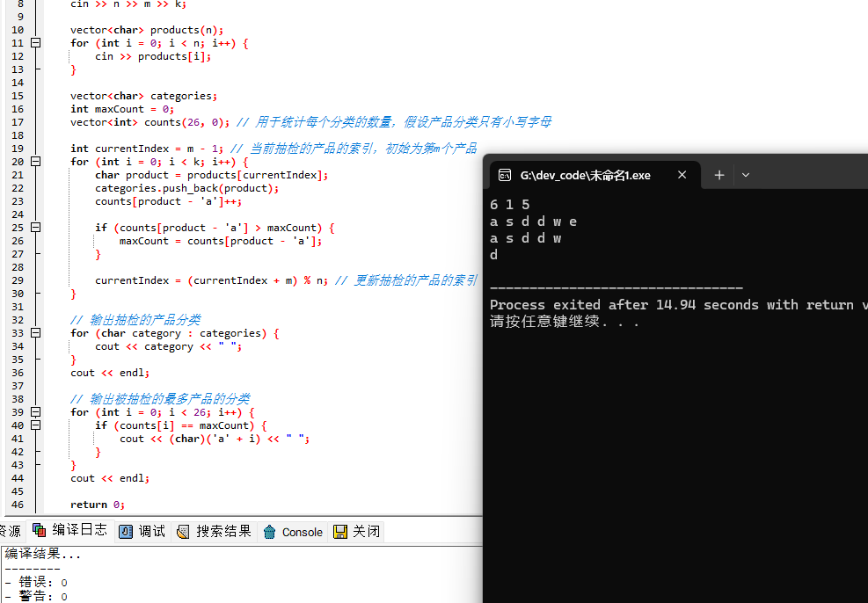Click the 搜索结果 tab icon
868x603 pixels.
point(183,532)
